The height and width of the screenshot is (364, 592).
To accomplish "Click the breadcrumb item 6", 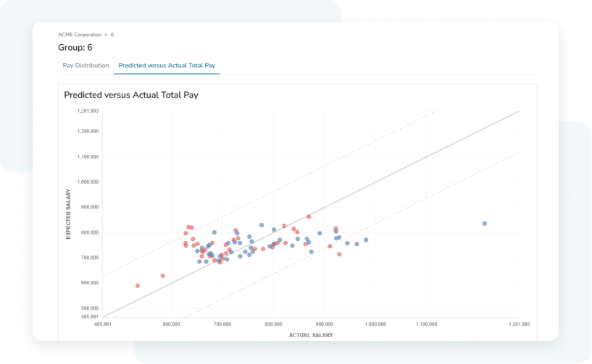I will pyautogui.click(x=112, y=35).
